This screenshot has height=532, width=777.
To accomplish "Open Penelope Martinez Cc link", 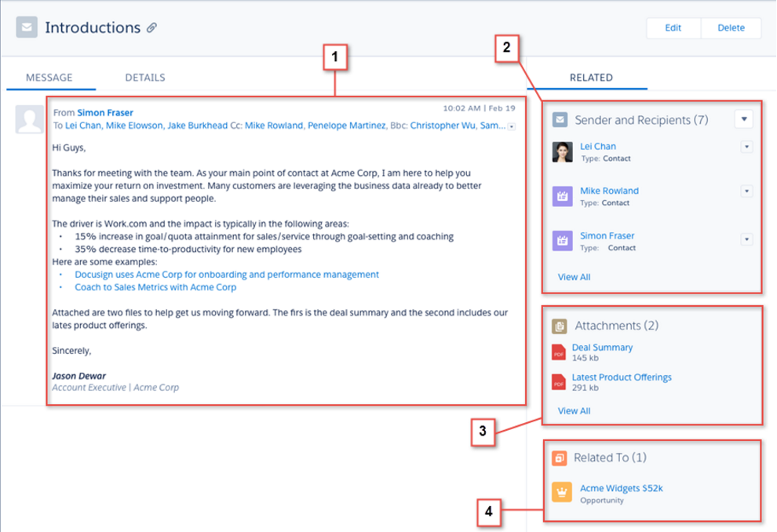I will tap(346, 126).
